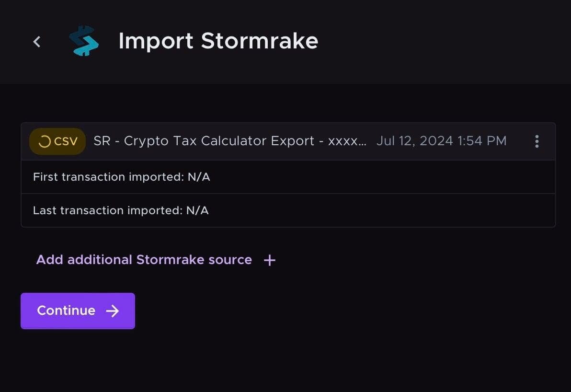Click the yellow CSV status badge
571x392 pixels.
coord(57,141)
